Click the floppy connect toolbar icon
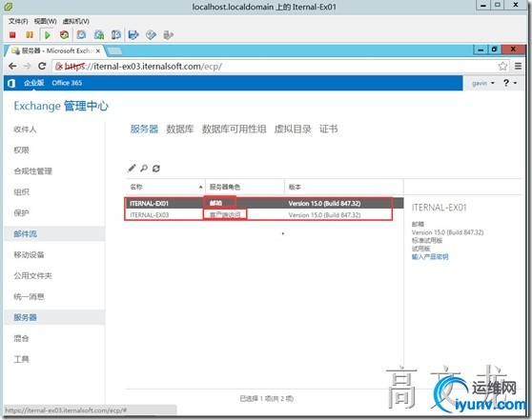This screenshot has width=532, height=420. coord(133,35)
